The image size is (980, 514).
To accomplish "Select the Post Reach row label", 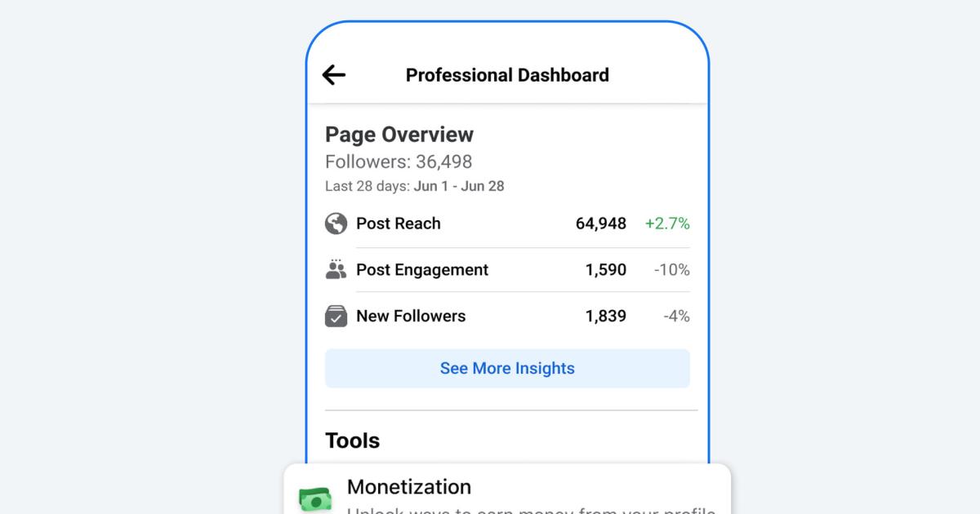I will click(399, 224).
